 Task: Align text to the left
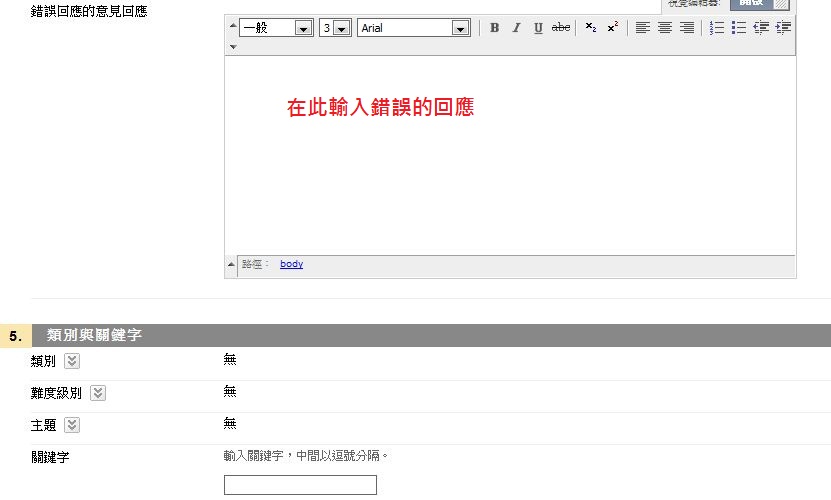[x=642, y=28]
